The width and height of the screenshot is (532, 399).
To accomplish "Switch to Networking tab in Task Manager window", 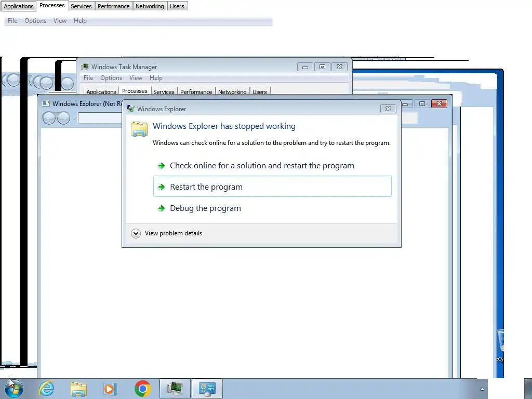I will click(x=232, y=91).
